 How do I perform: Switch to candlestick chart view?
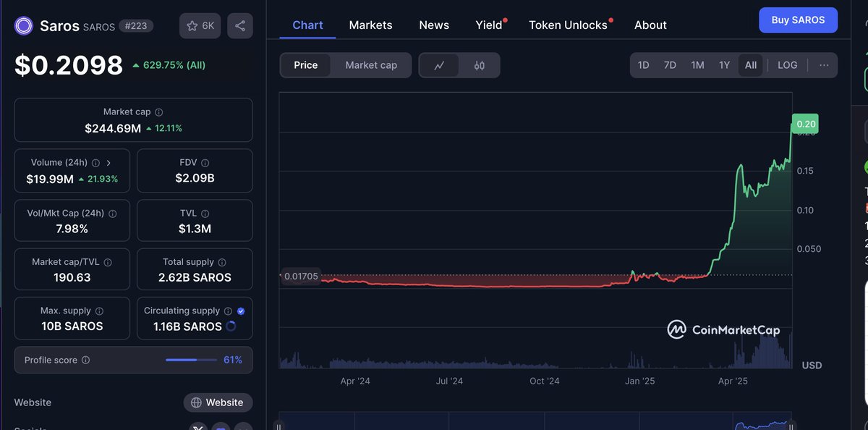click(x=479, y=65)
